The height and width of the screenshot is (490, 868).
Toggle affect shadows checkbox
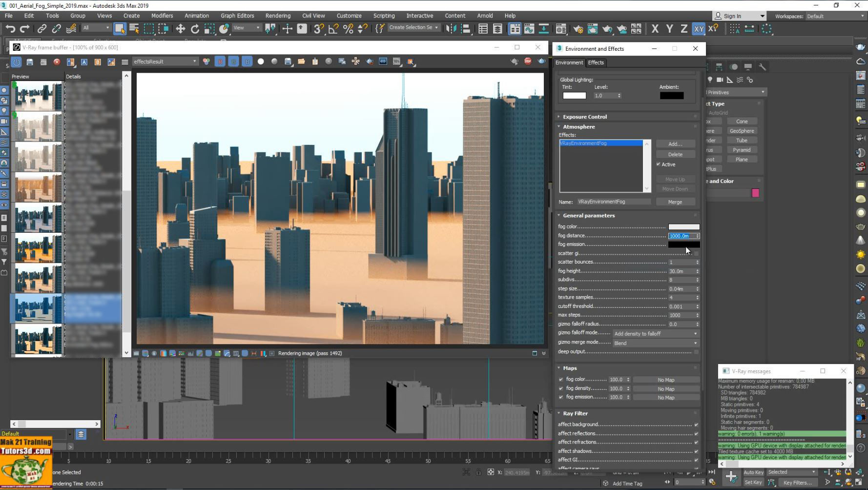pos(697,451)
